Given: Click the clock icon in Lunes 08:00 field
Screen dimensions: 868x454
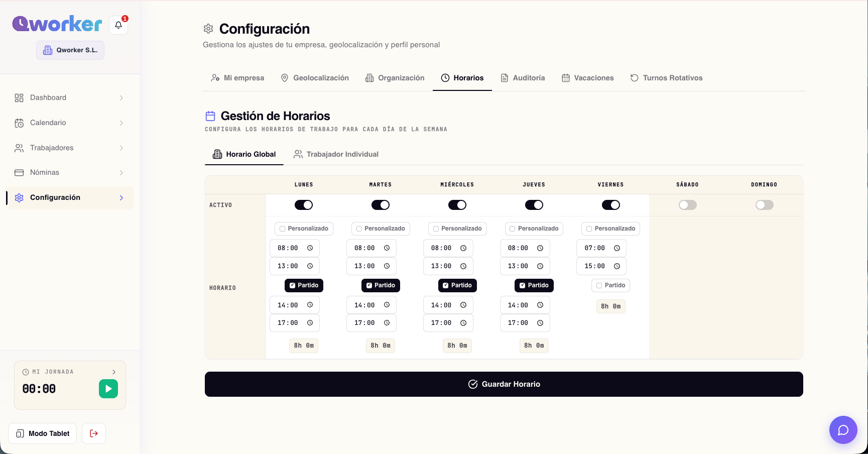Looking at the screenshot, I should pyautogui.click(x=310, y=248).
